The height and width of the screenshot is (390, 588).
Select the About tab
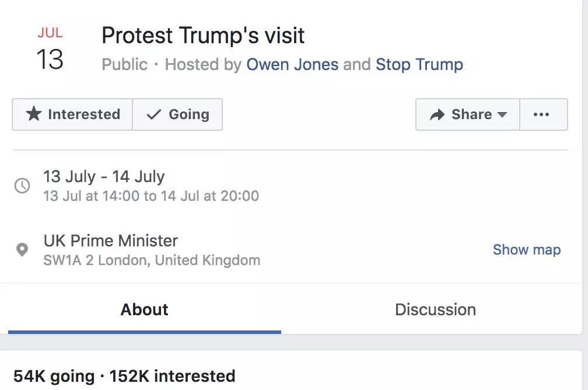pos(144,309)
